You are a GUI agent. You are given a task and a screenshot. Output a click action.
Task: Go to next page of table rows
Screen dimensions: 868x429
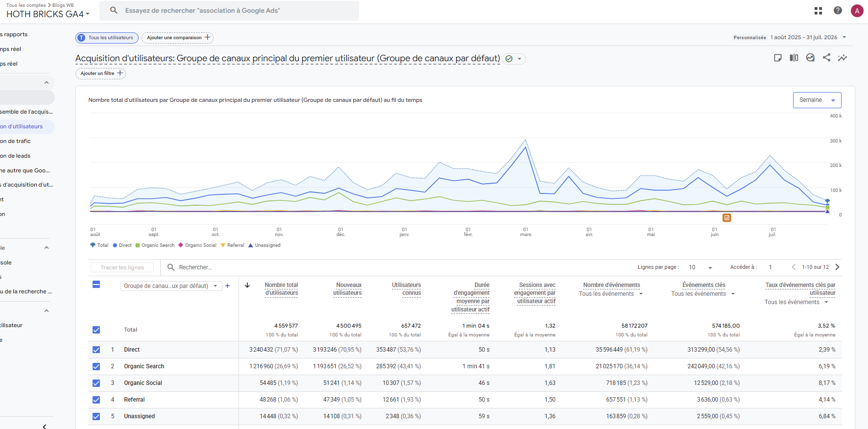(837, 267)
